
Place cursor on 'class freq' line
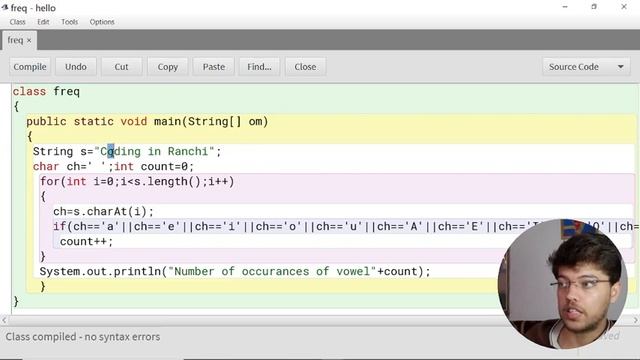[46, 91]
